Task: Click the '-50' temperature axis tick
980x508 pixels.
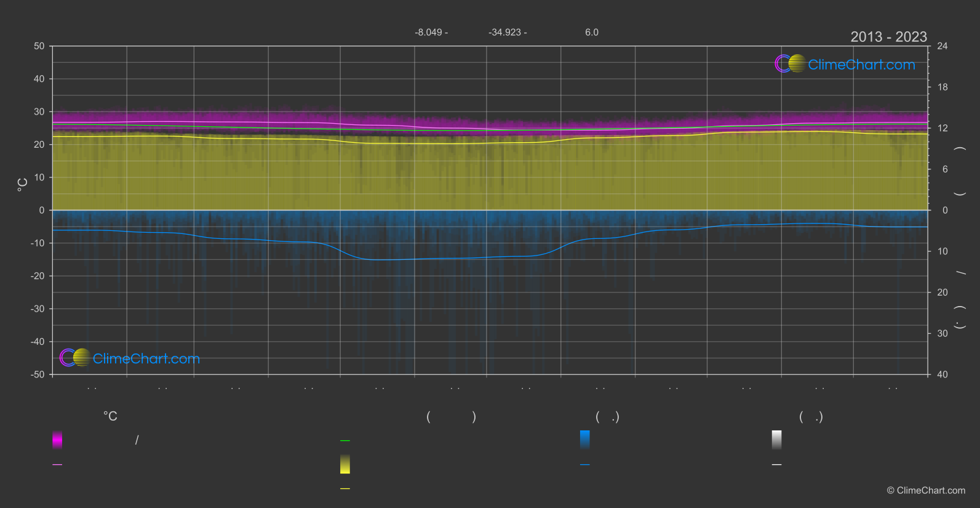Action: (38, 374)
